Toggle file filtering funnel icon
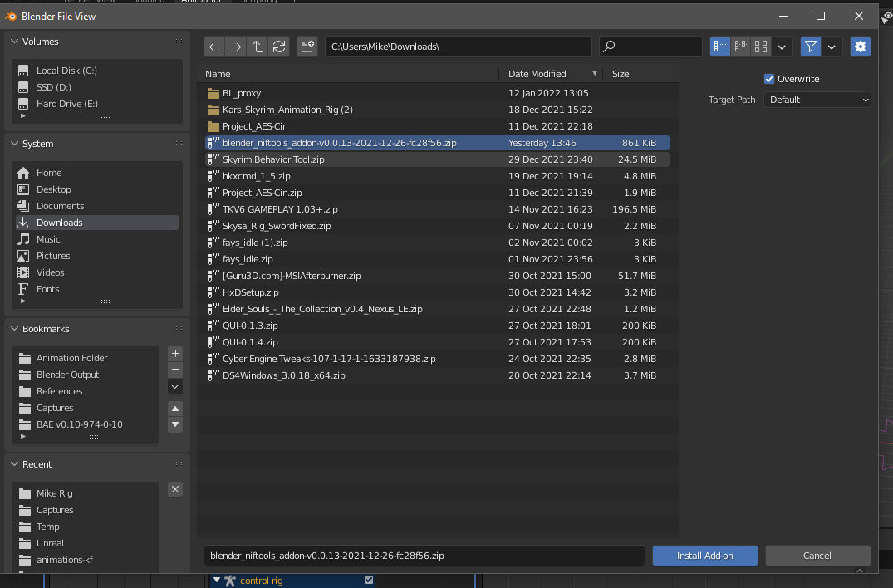Screen dimensions: 893x588 tap(811, 47)
